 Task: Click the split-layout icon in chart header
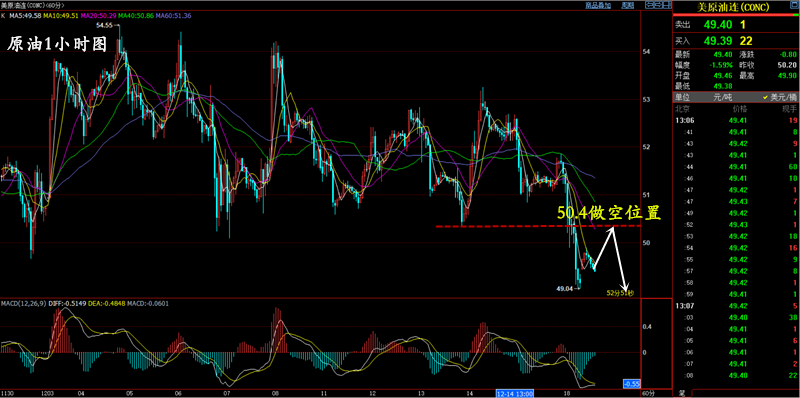coord(667,5)
